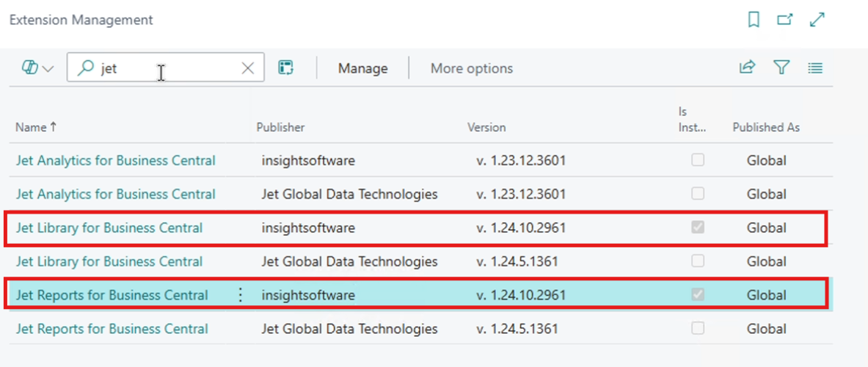Clear the search text with the X
Screen dimensions: 868x367
coord(248,68)
